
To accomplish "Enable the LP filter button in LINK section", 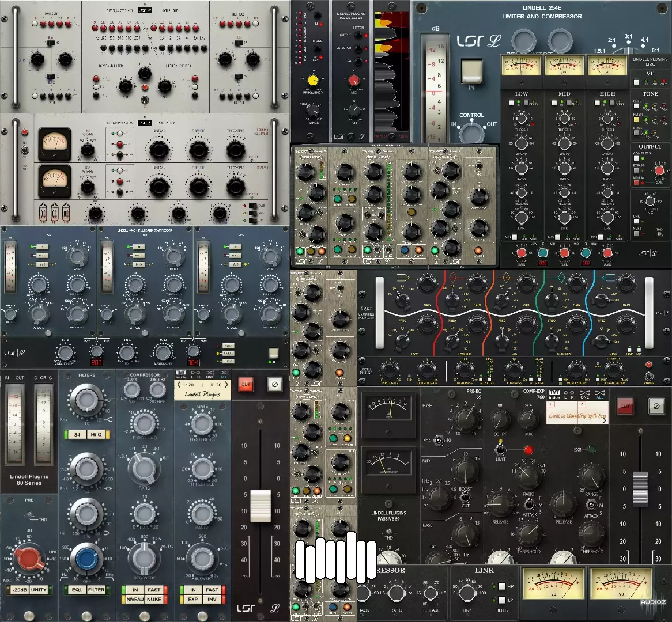I will (x=501, y=600).
